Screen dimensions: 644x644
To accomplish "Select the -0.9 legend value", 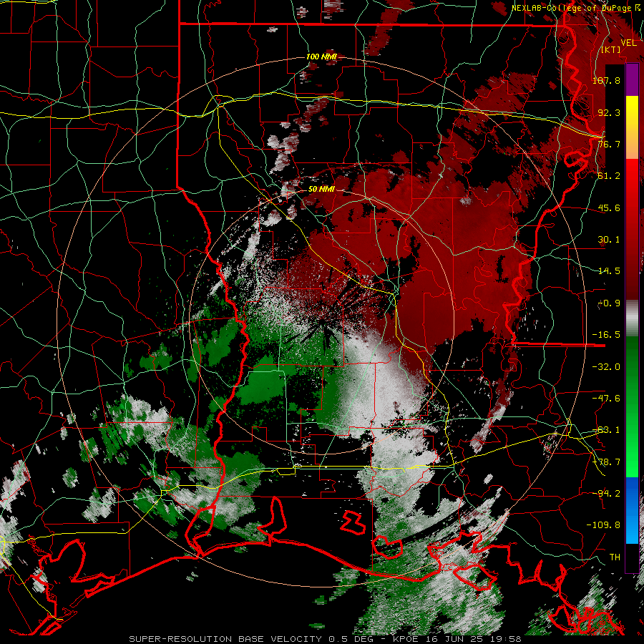I will click(x=609, y=303).
